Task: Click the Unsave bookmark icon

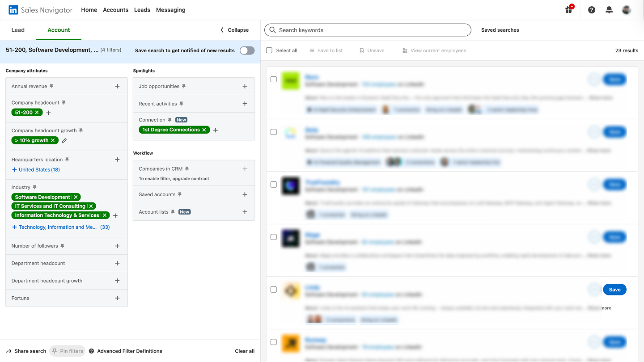Action: pyautogui.click(x=362, y=51)
